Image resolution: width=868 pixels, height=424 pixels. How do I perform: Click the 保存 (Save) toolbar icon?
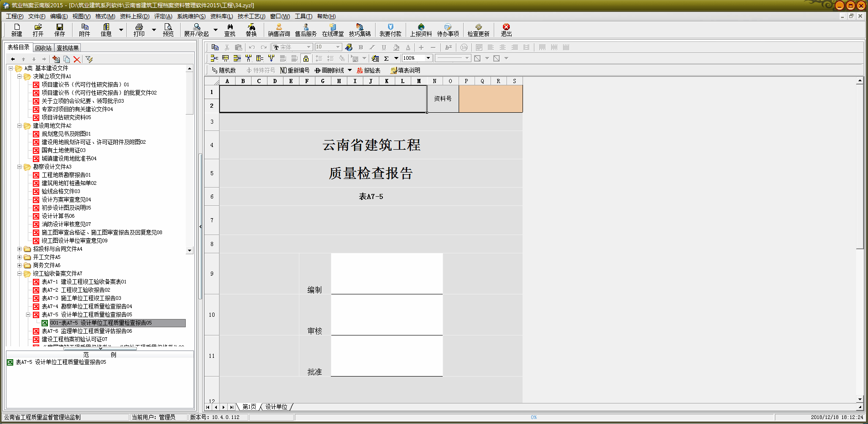(x=59, y=30)
